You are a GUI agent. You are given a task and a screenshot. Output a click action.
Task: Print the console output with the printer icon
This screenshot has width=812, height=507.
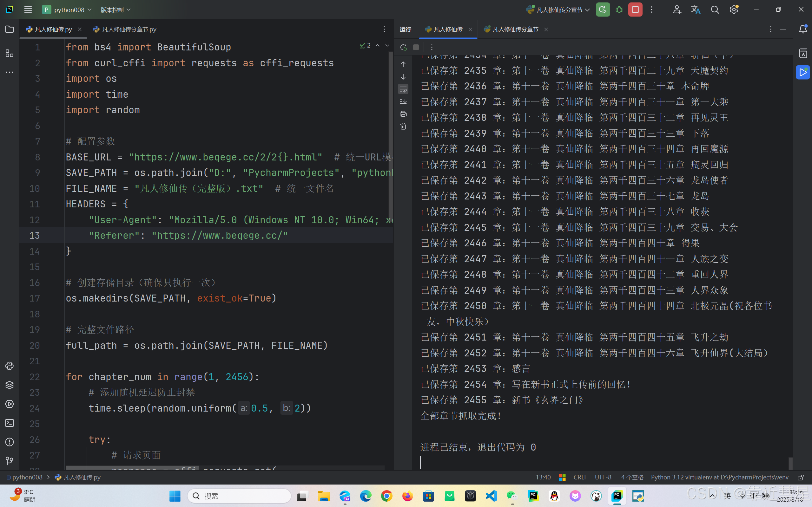pyautogui.click(x=403, y=114)
